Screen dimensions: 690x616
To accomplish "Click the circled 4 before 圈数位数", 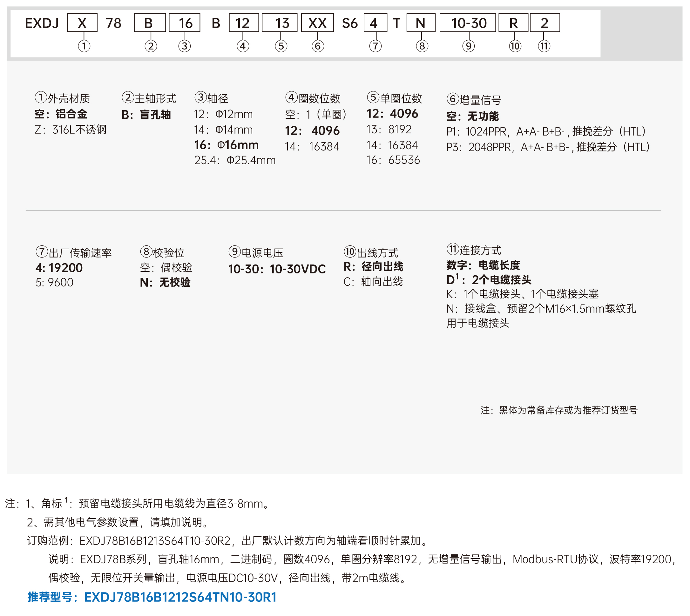I will coord(291,97).
